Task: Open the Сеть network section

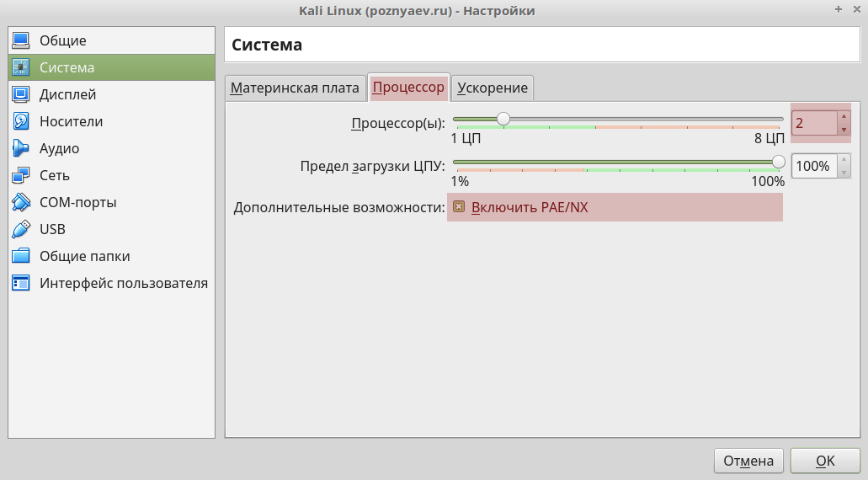Action: pyautogui.click(x=111, y=175)
